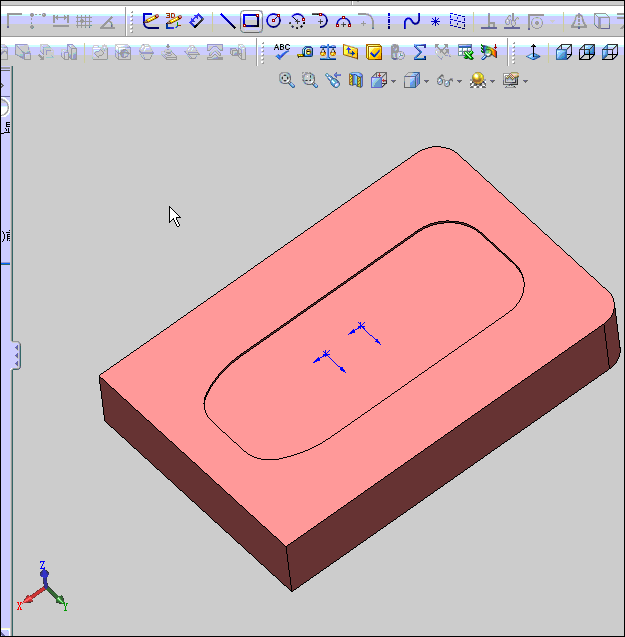Start a 3D Sketch
This screenshot has height=637, width=625.
tap(174, 21)
